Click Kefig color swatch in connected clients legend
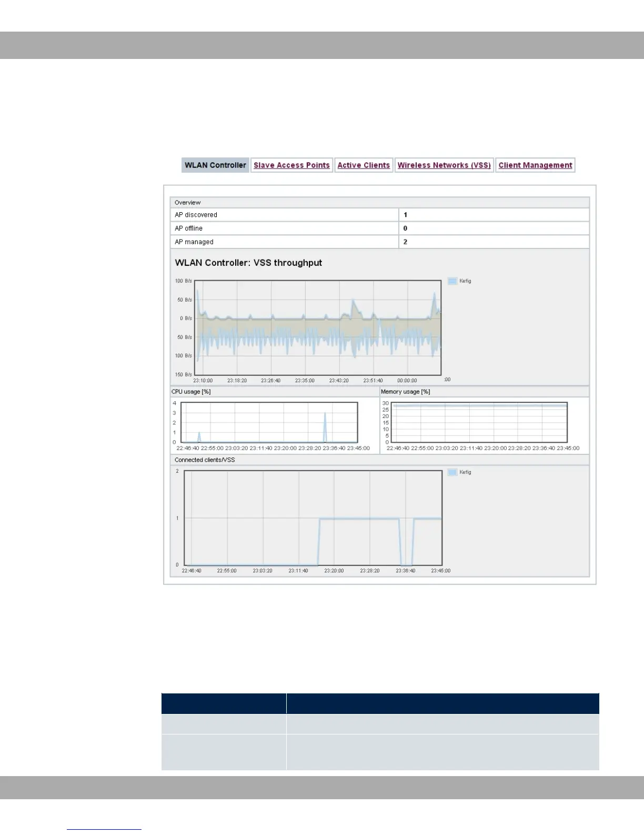 click(x=452, y=472)
